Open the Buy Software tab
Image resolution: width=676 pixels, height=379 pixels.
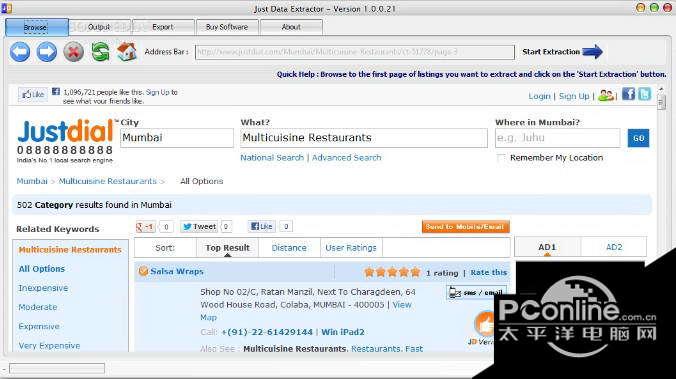[227, 27]
